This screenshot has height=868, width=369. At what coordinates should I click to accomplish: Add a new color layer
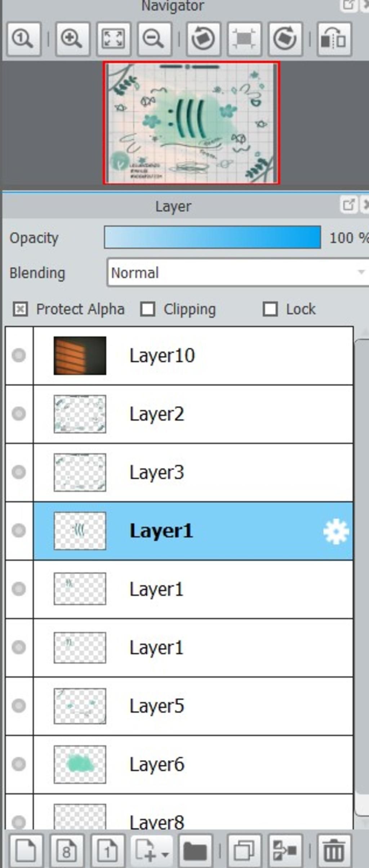tap(26, 851)
